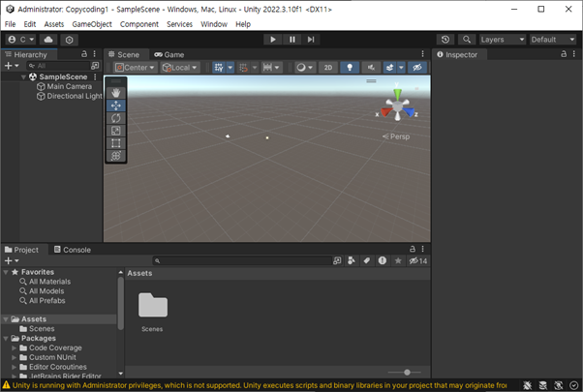
Task: Click the Project search by import log icon
Action: click(383, 260)
